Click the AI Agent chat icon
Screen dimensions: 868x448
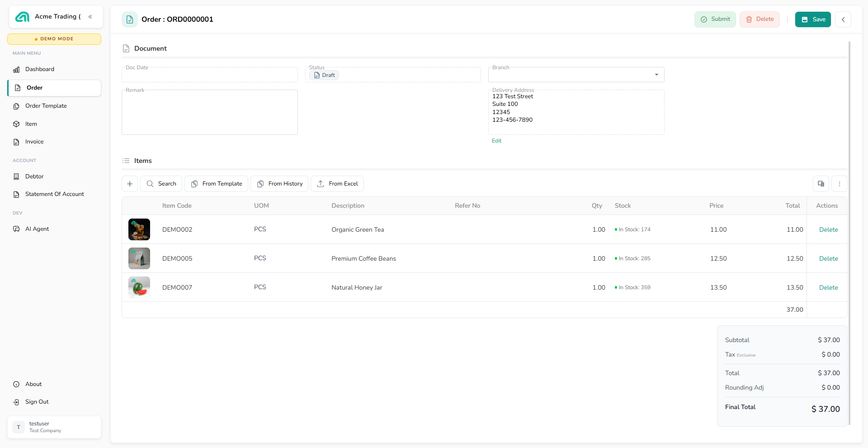click(x=16, y=229)
